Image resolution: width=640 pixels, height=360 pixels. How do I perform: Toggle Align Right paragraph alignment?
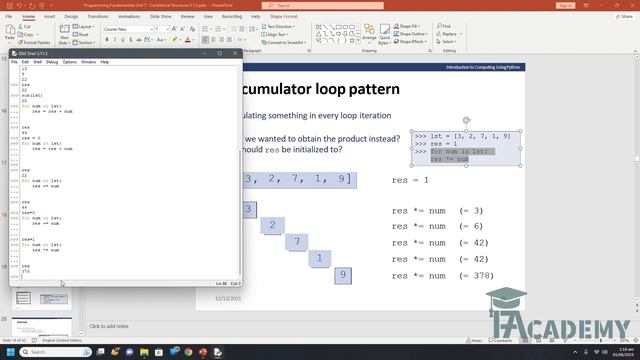[x=221, y=40]
